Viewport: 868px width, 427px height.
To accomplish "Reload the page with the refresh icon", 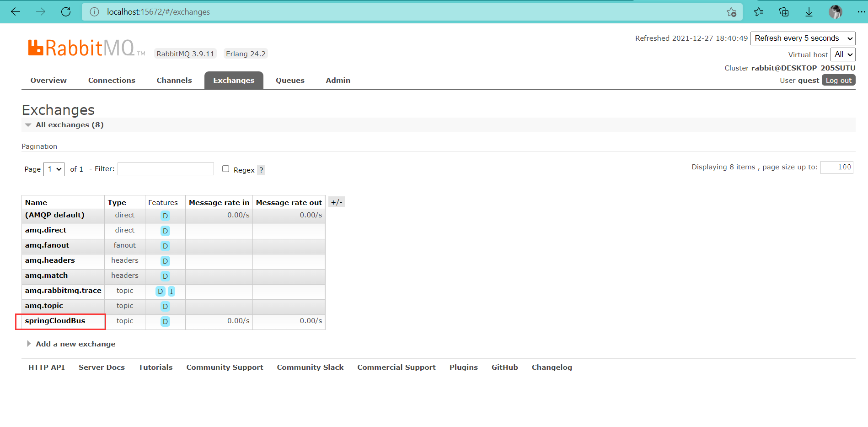I will (x=66, y=12).
